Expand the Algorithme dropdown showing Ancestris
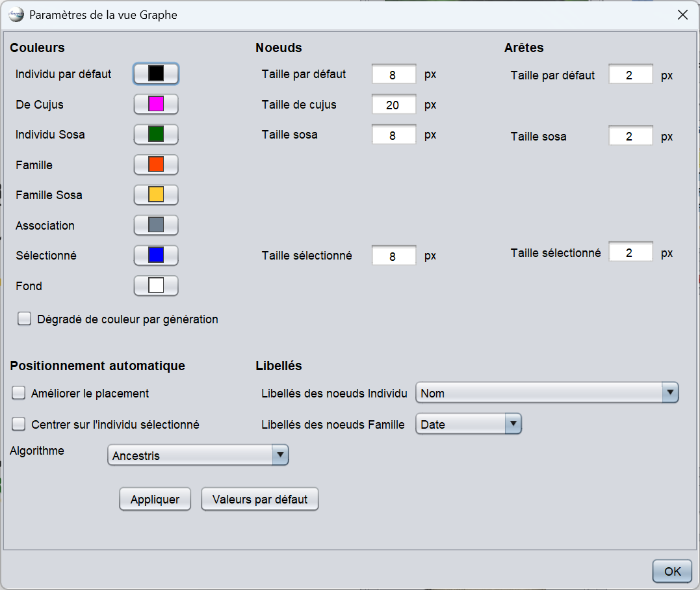Screen dimensions: 700x590 (198, 455)
